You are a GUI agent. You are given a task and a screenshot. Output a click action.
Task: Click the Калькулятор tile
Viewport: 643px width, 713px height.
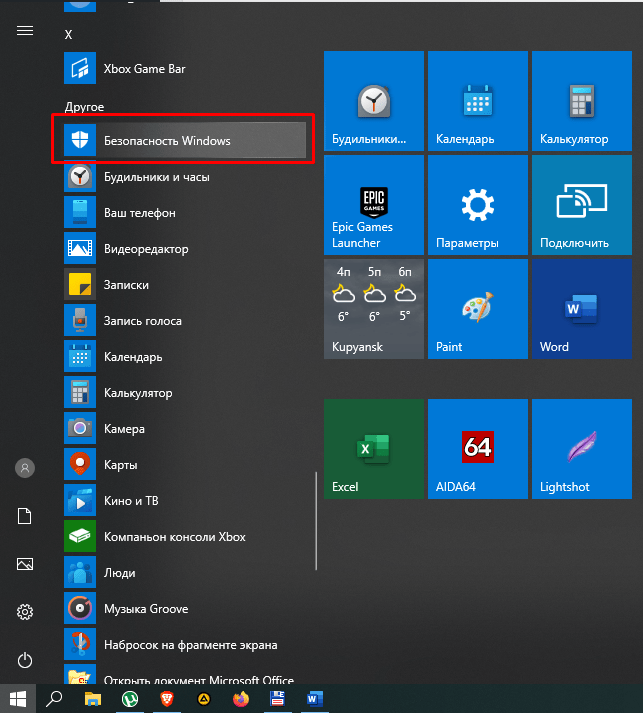click(582, 101)
